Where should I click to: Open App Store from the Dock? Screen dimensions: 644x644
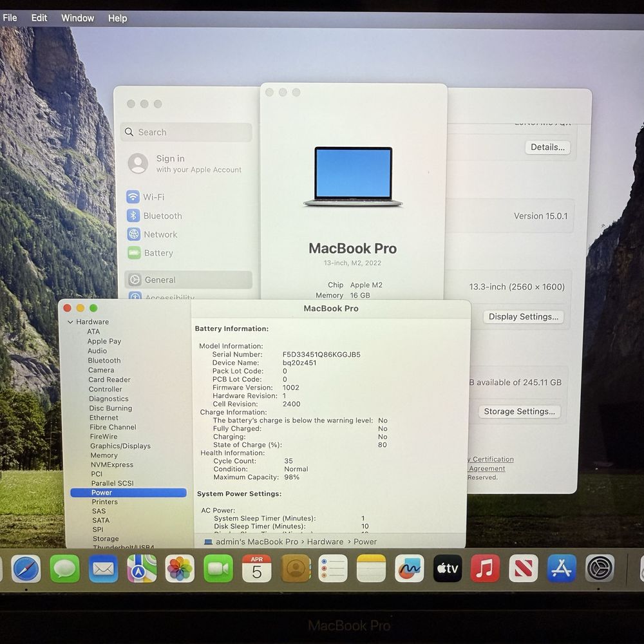[x=562, y=569]
